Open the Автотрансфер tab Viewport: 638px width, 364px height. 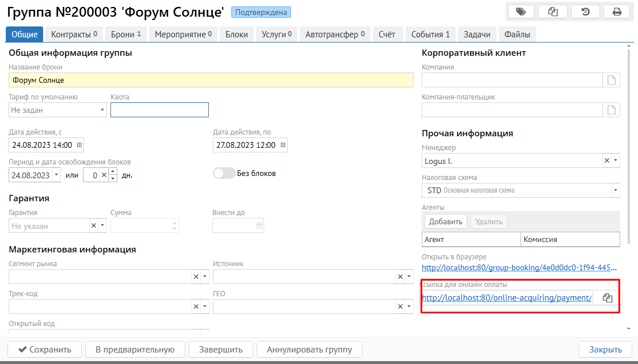pos(335,35)
